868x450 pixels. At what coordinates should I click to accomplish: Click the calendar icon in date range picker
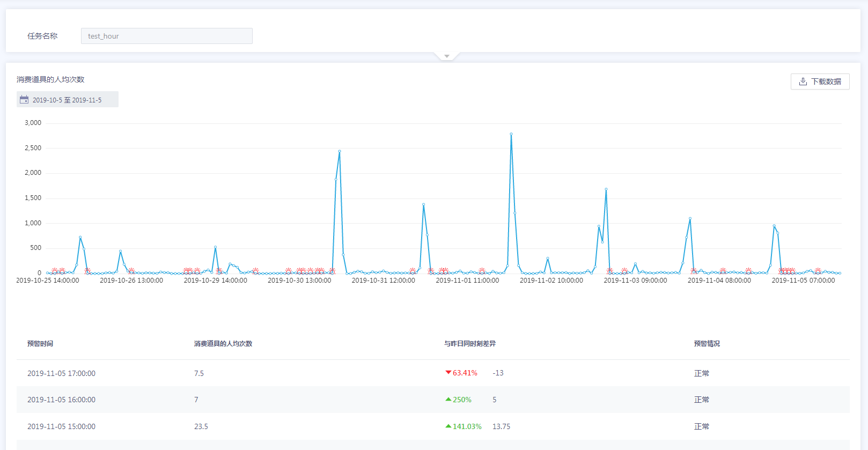point(24,100)
